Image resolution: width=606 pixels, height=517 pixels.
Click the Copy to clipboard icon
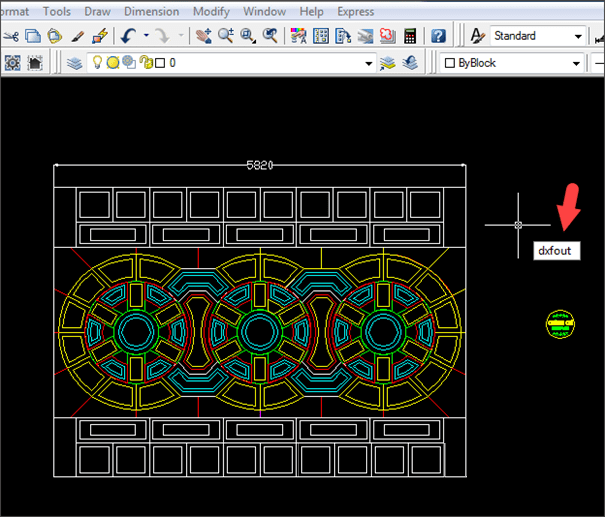tap(33, 36)
